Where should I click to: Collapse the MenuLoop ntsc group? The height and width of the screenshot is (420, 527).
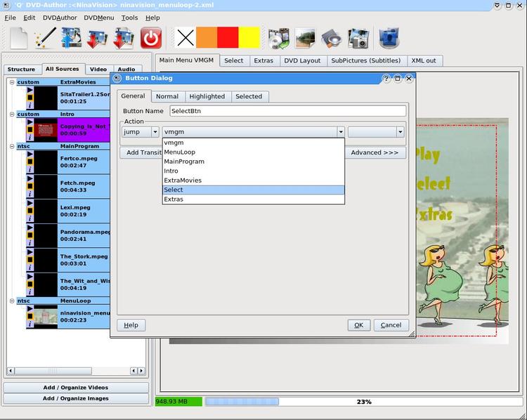pyautogui.click(x=12, y=301)
